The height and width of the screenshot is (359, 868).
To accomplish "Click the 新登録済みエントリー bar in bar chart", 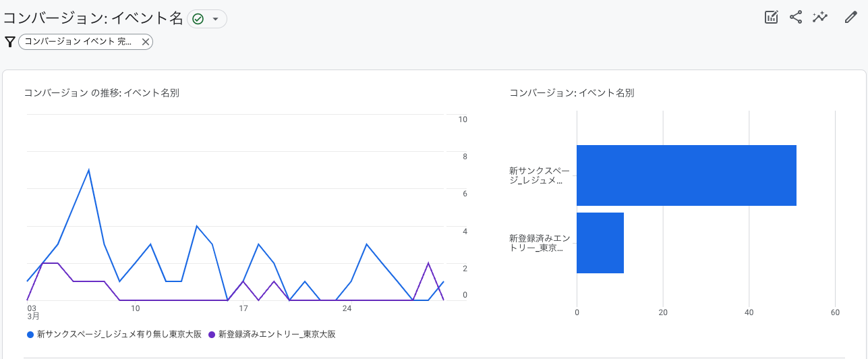I will click(600, 243).
